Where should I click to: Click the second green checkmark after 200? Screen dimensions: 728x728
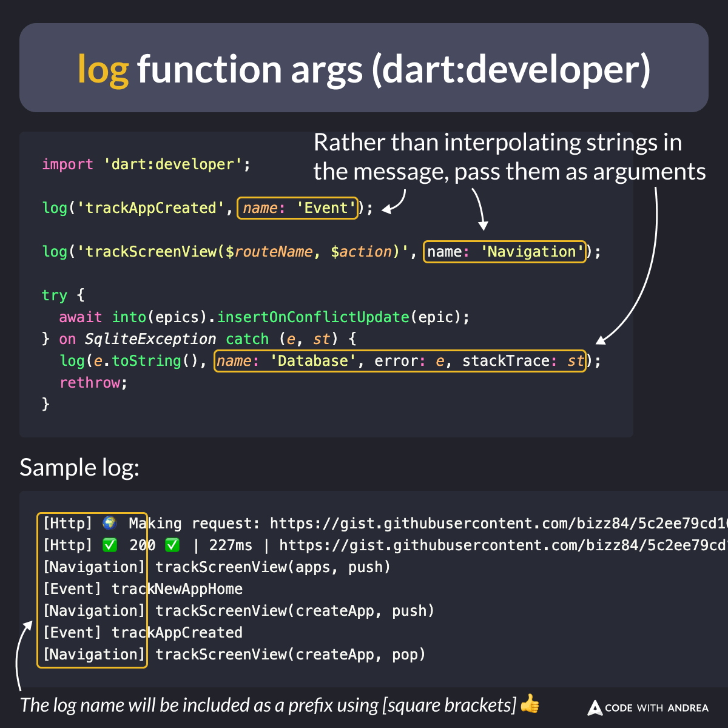pyautogui.click(x=172, y=545)
